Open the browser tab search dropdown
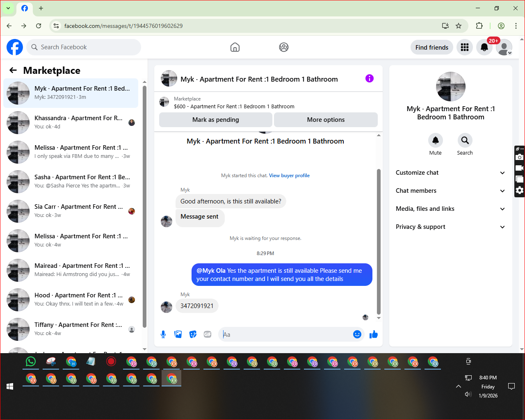 (8, 8)
